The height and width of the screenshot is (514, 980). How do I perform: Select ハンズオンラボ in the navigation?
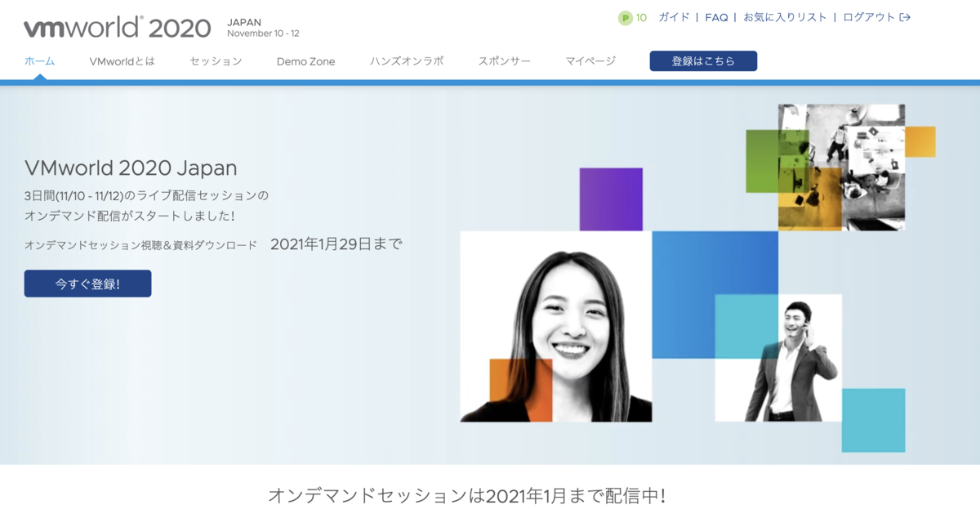(x=407, y=61)
